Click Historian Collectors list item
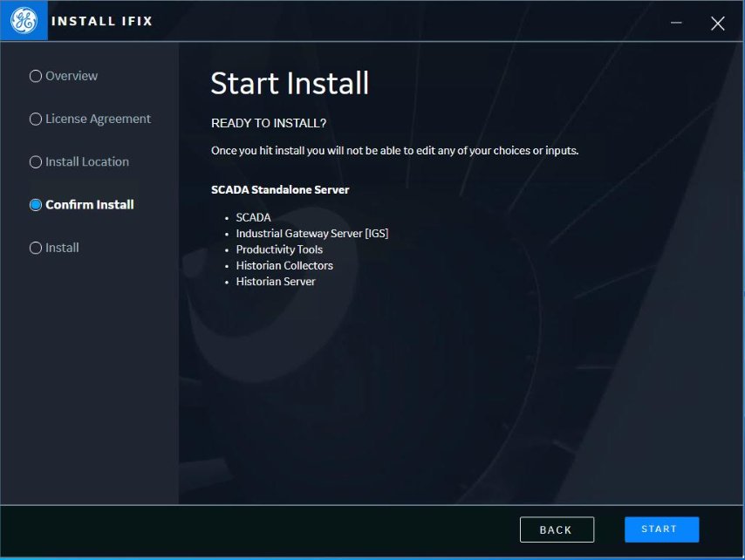 (284, 265)
